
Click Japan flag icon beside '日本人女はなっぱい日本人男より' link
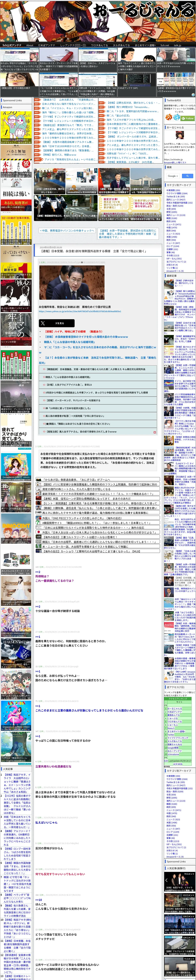point(39,532)
